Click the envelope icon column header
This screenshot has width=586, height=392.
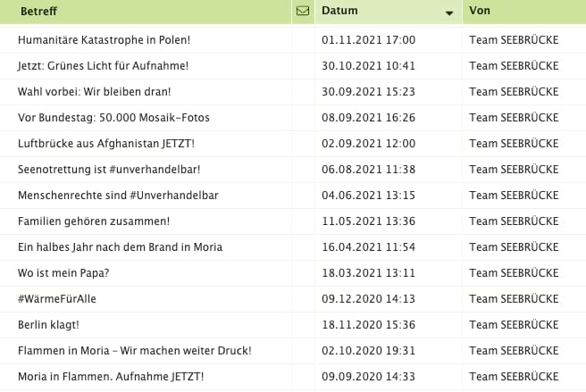pyautogui.click(x=302, y=12)
